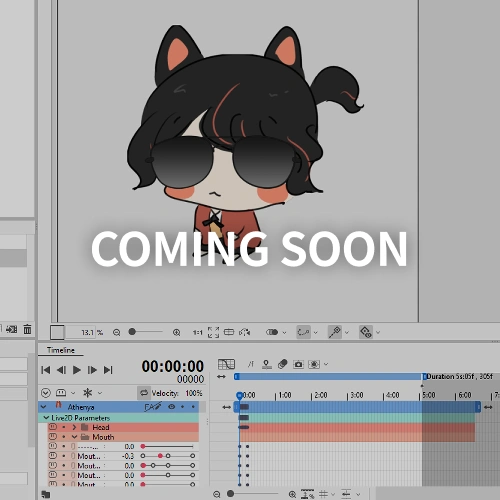The width and height of the screenshot is (500, 500).
Task: Open the motion path dropdown arrow
Action: point(316,332)
